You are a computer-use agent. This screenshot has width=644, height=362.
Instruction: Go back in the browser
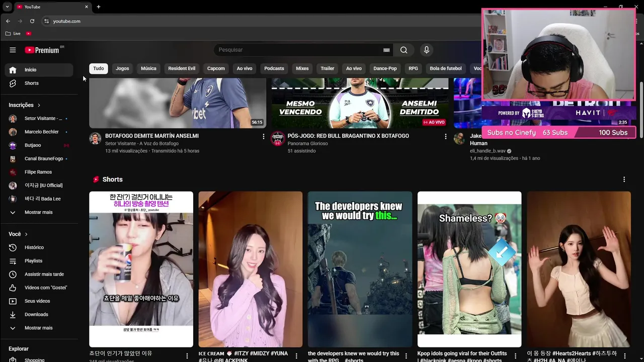coord(8,21)
